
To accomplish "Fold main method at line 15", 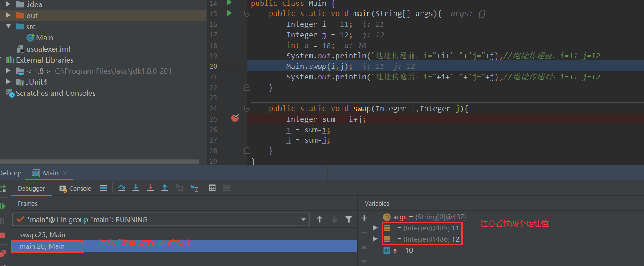I will [247, 14].
